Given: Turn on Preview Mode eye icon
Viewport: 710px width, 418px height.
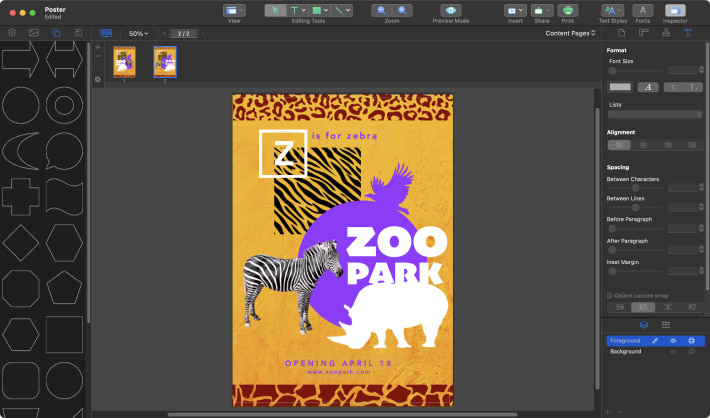Looking at the screenshot, I should 451,10.
